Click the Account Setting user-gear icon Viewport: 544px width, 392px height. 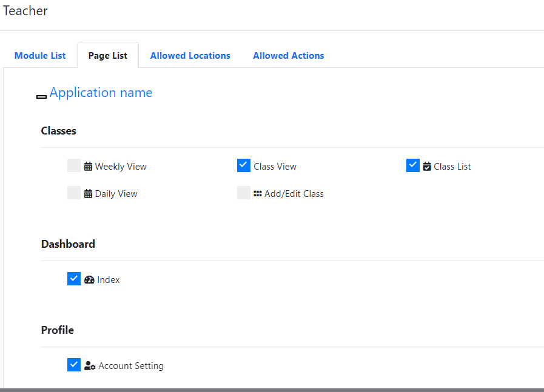[90, 366]
